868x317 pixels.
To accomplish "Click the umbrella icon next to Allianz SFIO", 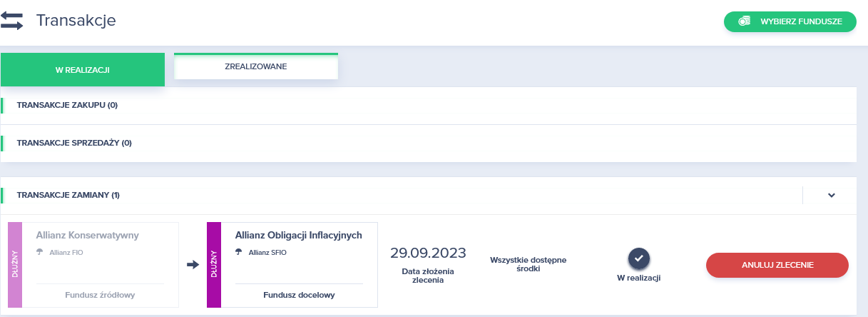I will tap(239, 252).
